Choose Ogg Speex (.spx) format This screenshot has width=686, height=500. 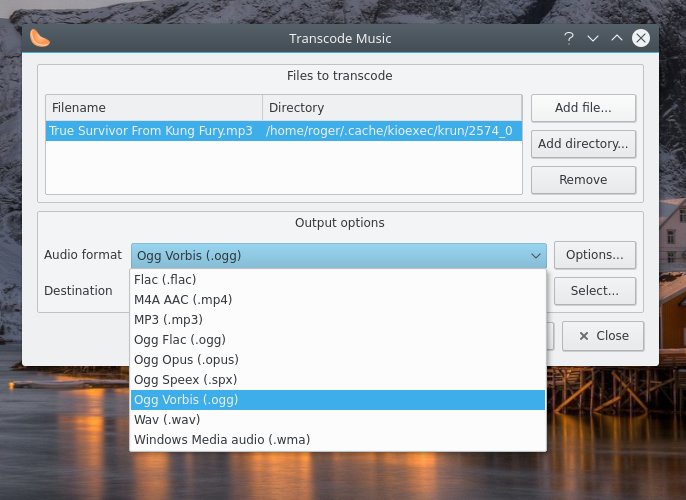tap(338, 380)
